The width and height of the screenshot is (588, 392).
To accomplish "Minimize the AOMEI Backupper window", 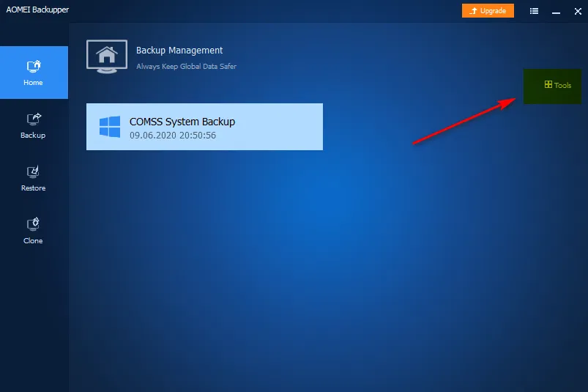I will (556, 12).
